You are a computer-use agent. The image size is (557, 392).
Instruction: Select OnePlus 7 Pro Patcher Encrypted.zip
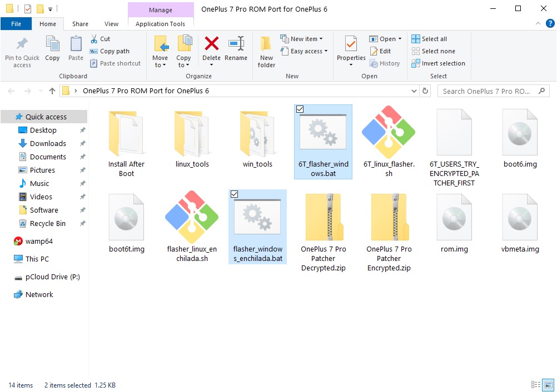point(389,232)
